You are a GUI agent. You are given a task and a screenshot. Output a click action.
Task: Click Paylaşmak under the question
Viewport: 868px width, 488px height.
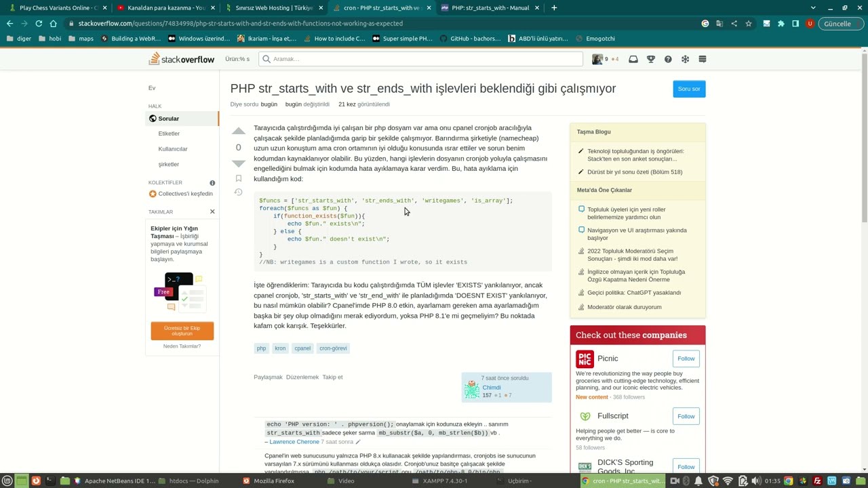[x=268, y=377]
